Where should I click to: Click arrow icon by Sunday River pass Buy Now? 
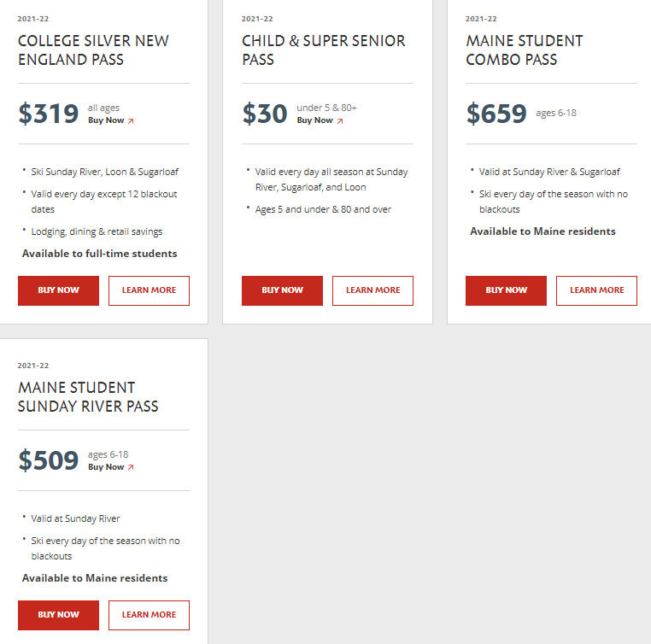point(131,468)
